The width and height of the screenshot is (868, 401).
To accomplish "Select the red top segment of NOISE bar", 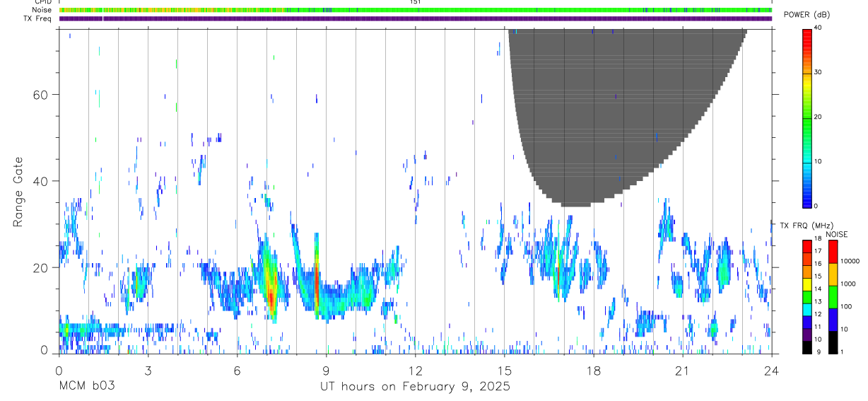I will [x=833, y=252].
